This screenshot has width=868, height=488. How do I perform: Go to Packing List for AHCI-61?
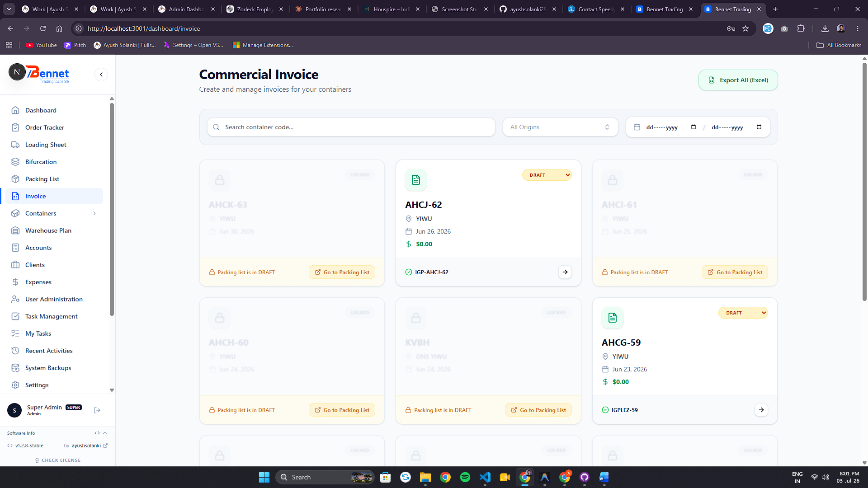tap(735, 272)
